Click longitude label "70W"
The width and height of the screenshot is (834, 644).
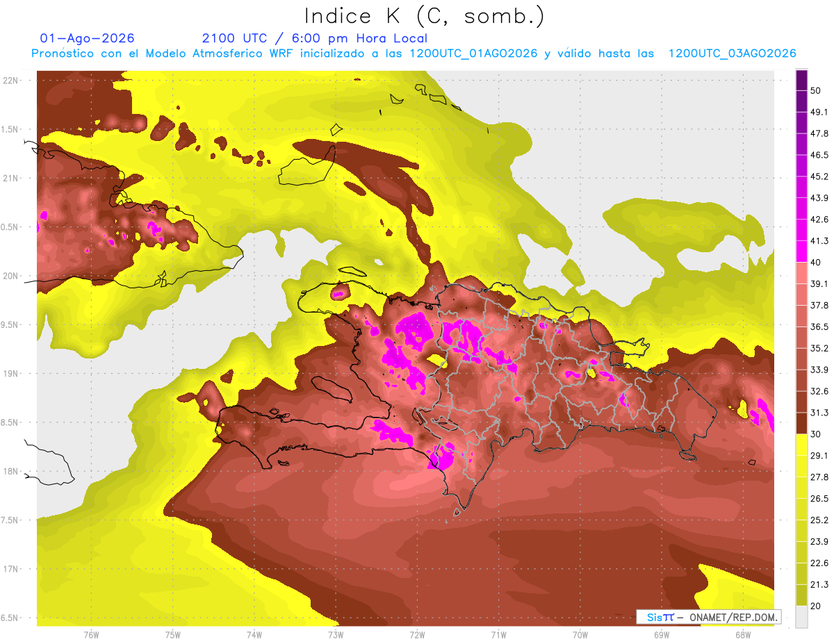pos(580,635)
